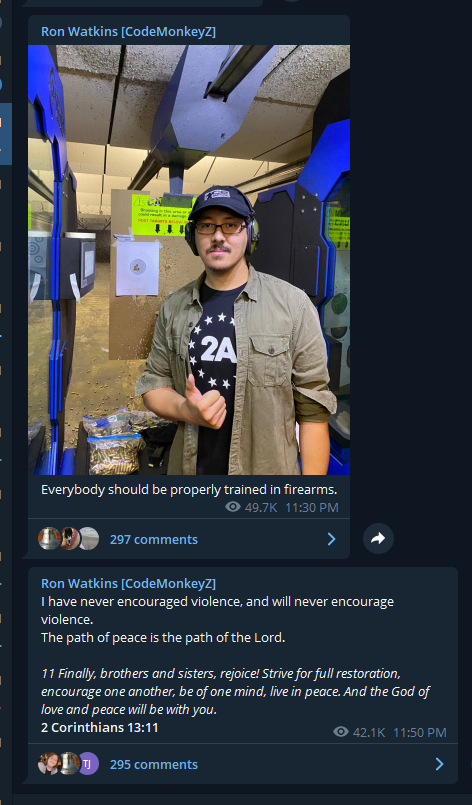Expand the 297 comments chevron arrow
Viewport: 472px width, 805px height.
[332, 539]
